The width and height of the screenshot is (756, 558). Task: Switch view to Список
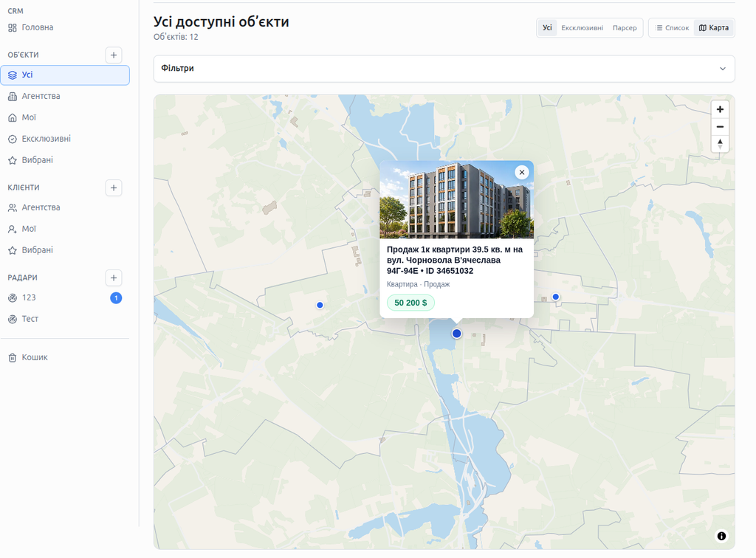point(673,28)
